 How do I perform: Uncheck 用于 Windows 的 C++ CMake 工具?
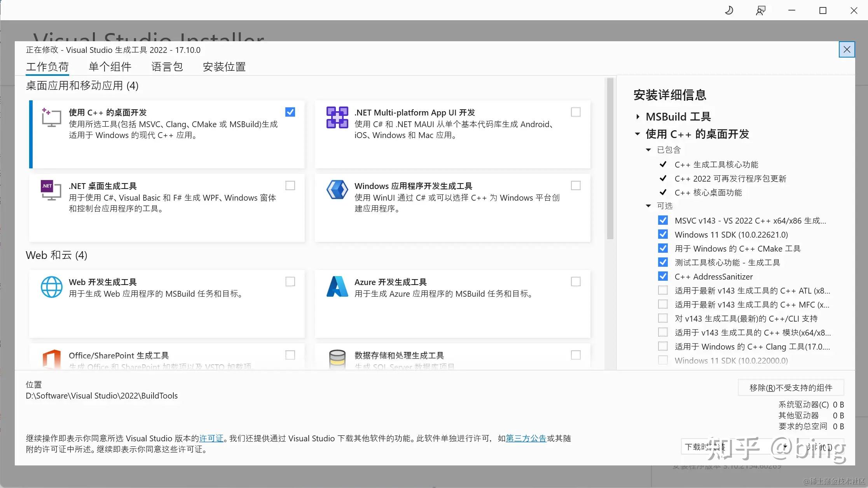(663, 248)
